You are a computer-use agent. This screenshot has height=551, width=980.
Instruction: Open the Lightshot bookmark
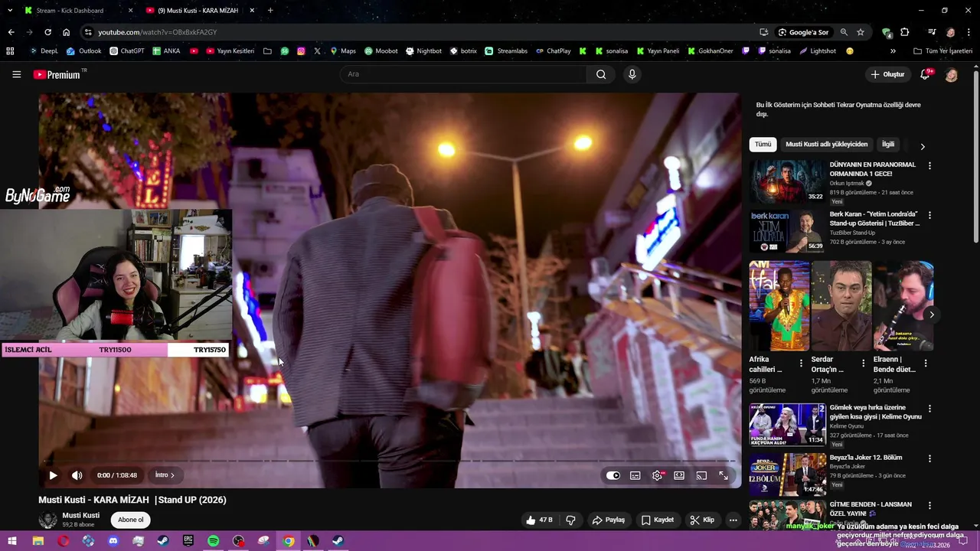818,51
